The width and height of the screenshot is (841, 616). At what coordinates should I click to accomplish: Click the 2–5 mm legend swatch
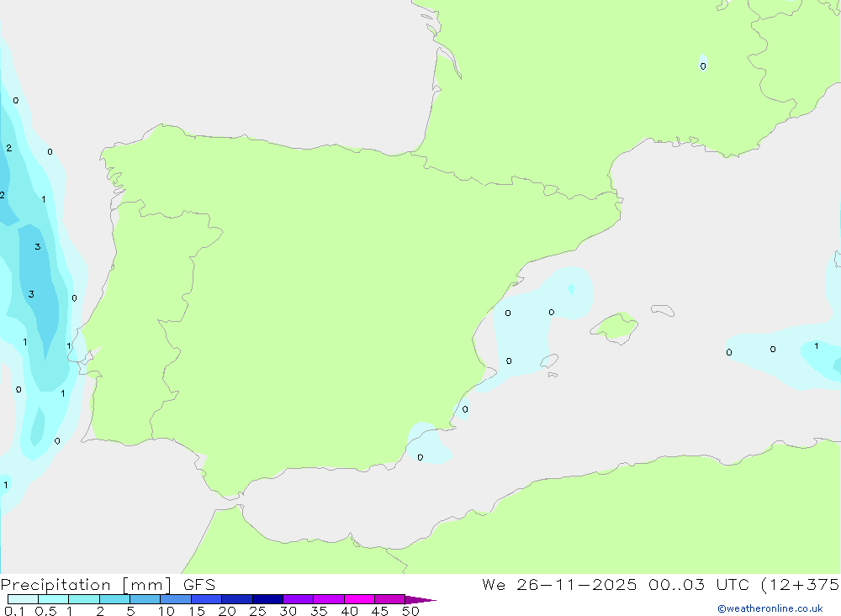(x=114, y=599)
